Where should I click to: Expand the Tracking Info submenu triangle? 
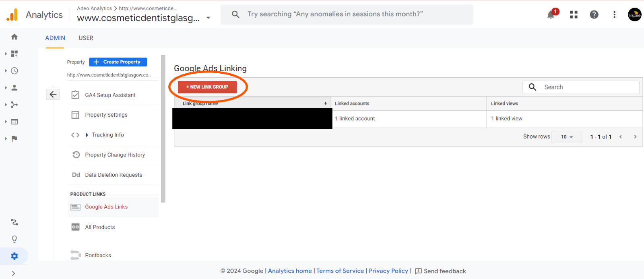click(x=87, y=135)
